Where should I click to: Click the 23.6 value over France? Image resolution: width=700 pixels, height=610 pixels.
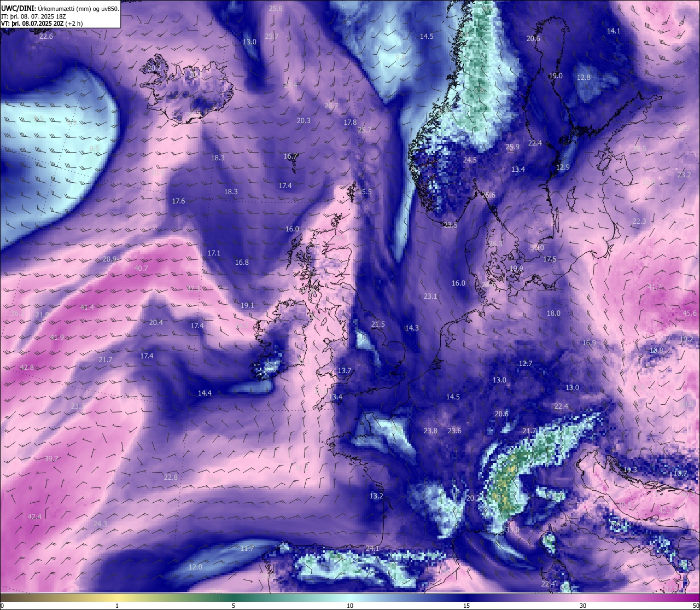tap(454, 431)
